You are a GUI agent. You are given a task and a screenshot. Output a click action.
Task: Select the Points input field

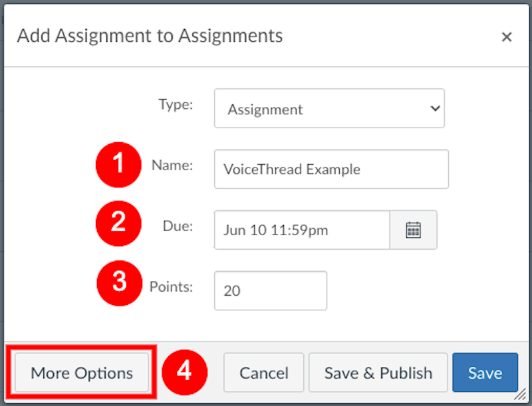270,290
